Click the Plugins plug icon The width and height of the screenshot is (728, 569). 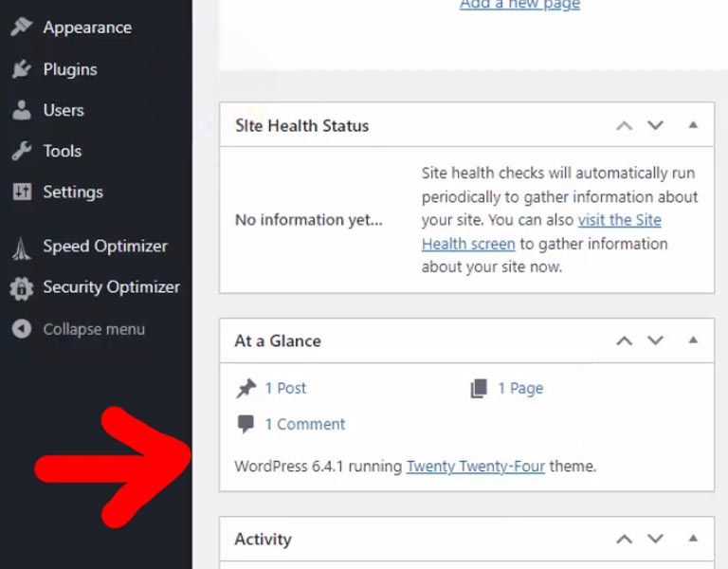(x=22, y=69)
